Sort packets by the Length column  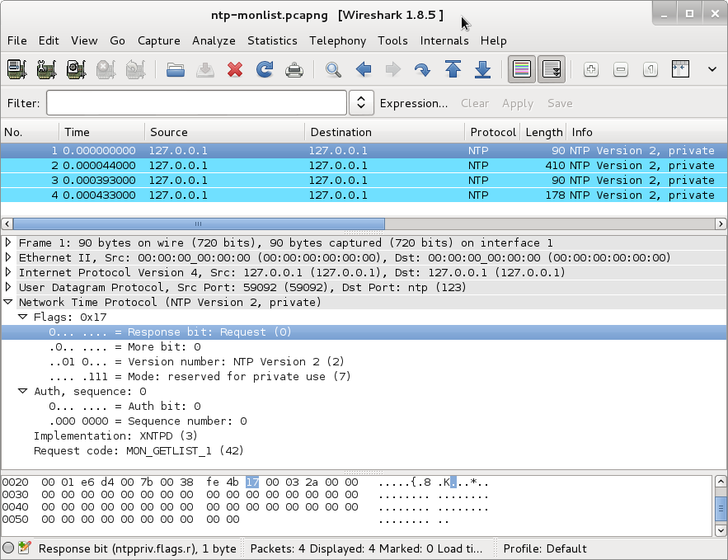543,132
